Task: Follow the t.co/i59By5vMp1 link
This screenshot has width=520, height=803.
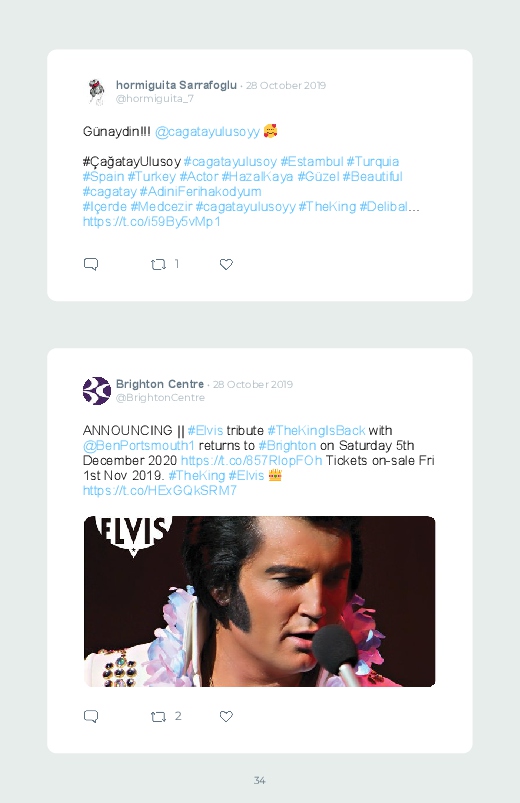Action: click(x=152, y=222)
